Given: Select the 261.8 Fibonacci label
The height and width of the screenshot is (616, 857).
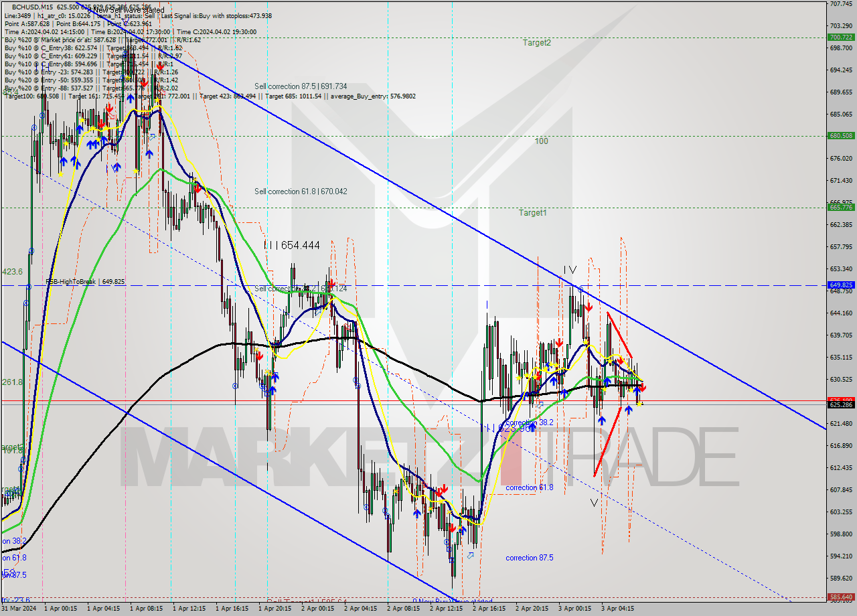Looking at the screenshot, I should click(x=12, y=382).
